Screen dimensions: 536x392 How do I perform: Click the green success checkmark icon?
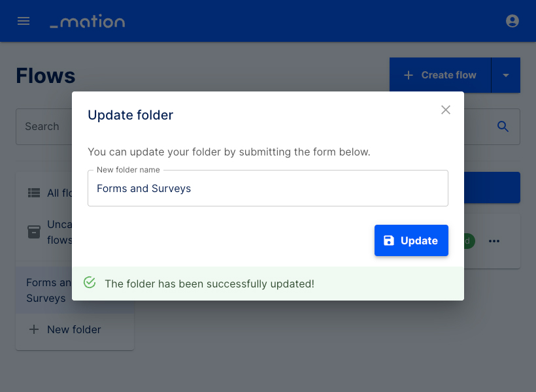[90, 282]
